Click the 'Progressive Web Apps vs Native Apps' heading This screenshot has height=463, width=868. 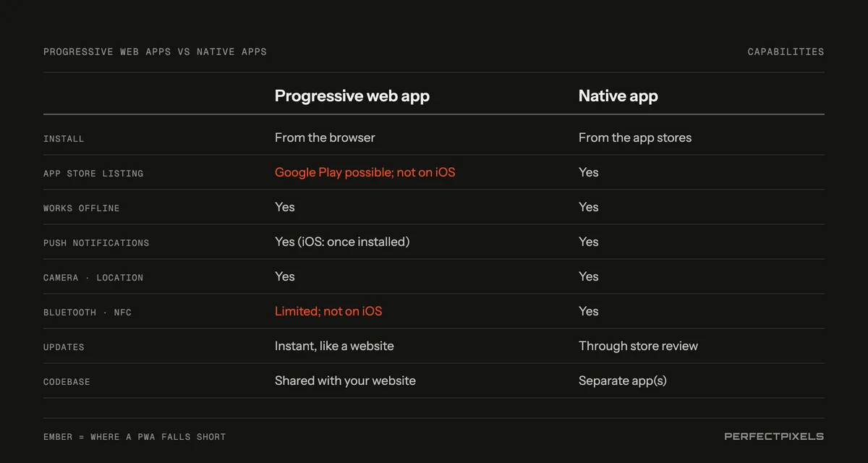155,52
